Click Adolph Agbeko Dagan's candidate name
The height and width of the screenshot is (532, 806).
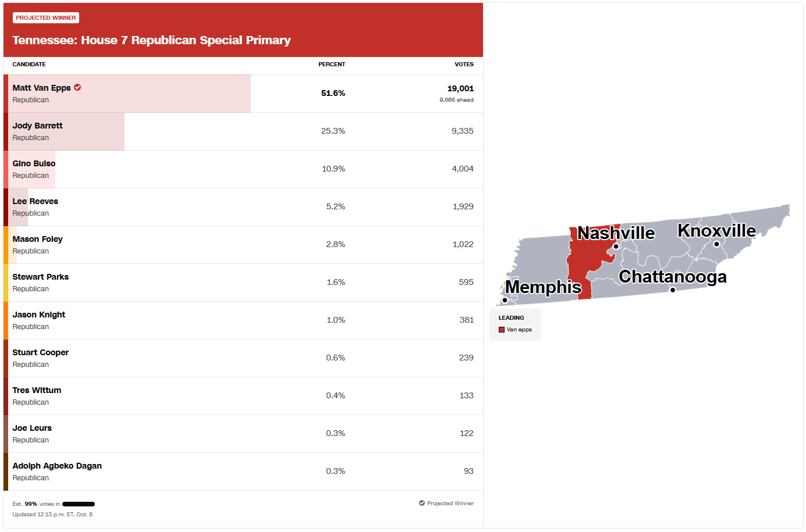(x=57, y=466)
